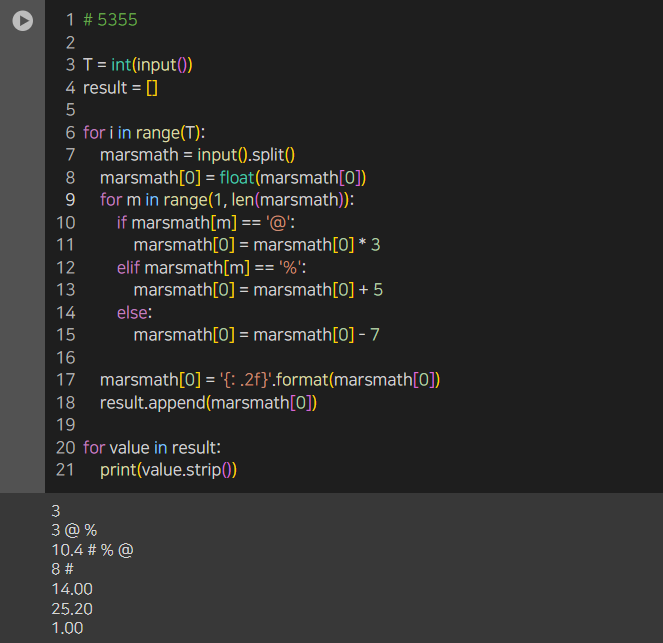Click the '+ 5' addition line 13
The image size is (663, 643).
point(258,290)
